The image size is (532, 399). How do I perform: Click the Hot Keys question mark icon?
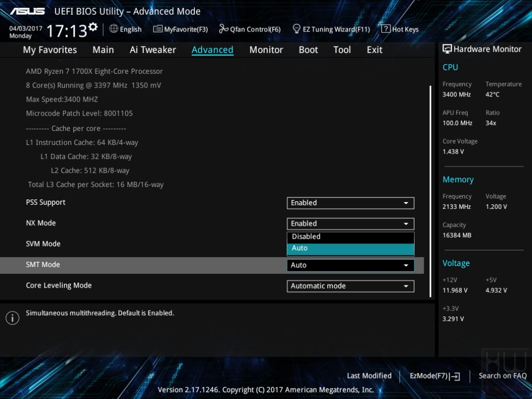(386, 29)
